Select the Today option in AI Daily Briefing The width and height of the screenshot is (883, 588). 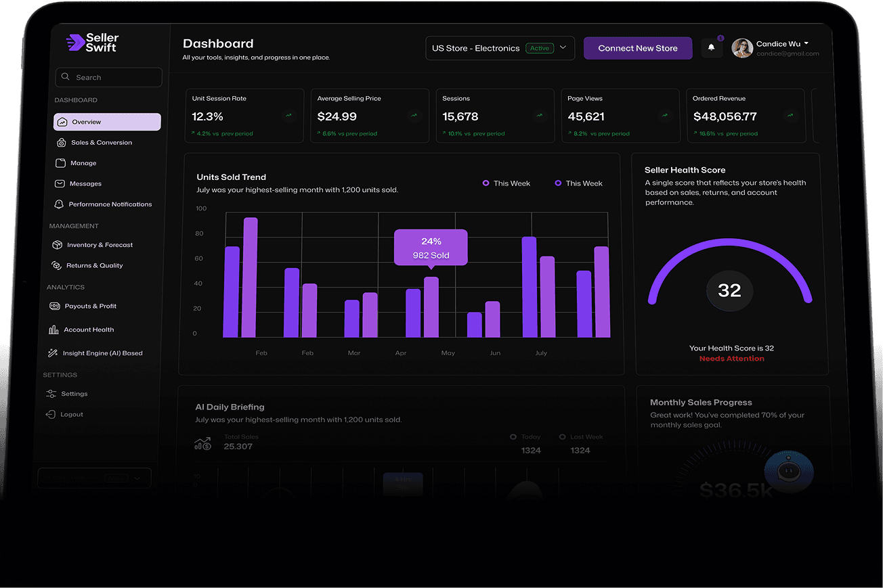coord(525,436)
